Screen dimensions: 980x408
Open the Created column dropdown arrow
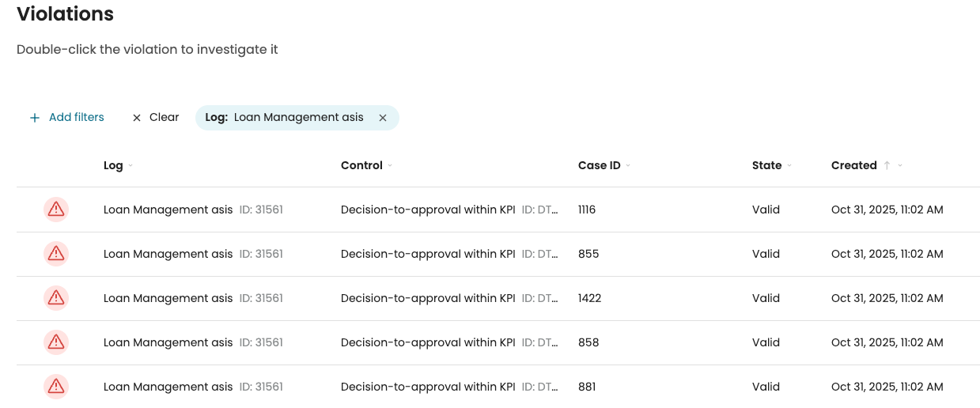pos(900,166)
